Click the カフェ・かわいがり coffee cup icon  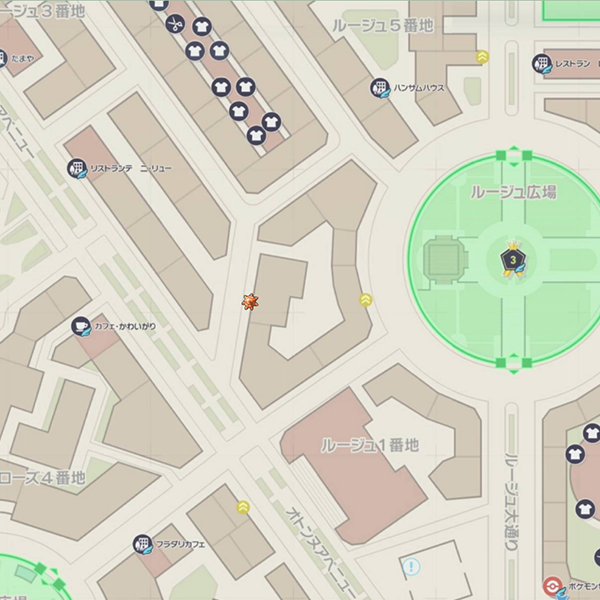81,326
